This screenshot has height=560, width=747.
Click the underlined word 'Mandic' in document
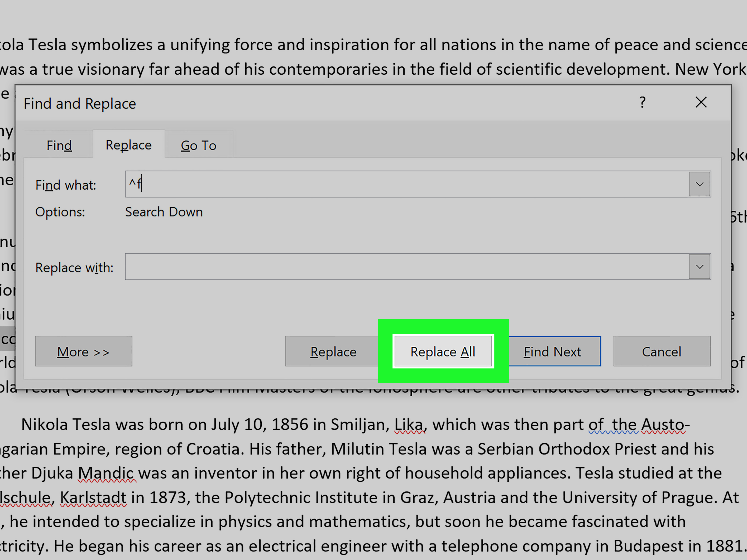(x=106, y=473)
